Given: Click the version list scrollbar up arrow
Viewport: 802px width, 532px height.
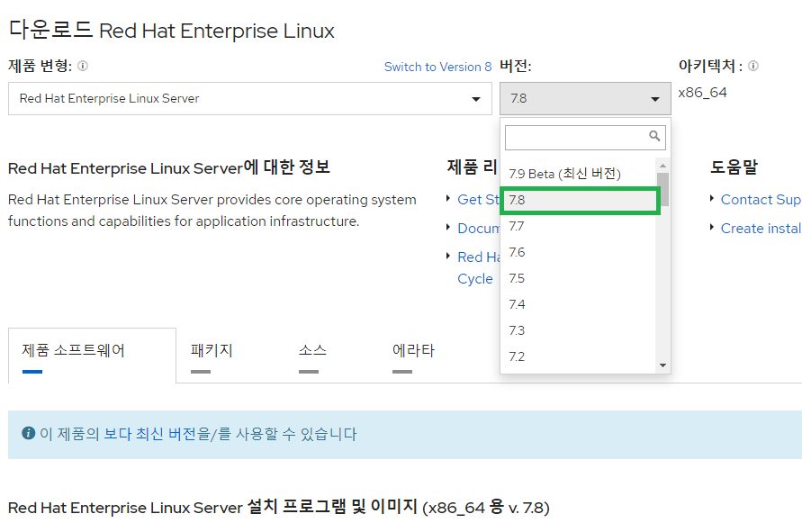Looking at the screenshot, I should 662,166.
